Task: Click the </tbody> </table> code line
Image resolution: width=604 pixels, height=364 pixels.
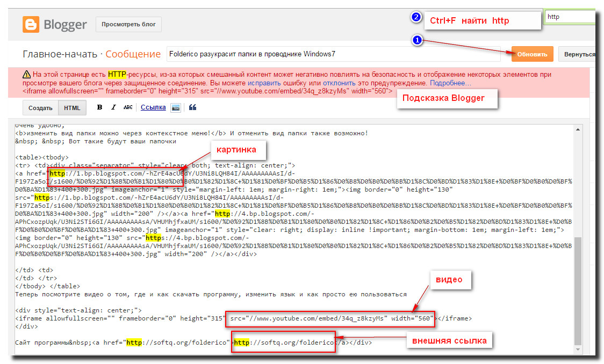Action: 47,286
